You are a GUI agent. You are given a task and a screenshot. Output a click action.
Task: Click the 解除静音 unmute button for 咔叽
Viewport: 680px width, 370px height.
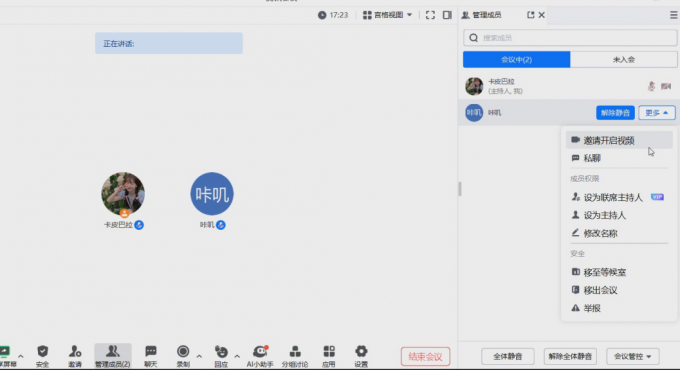[615, 113]
